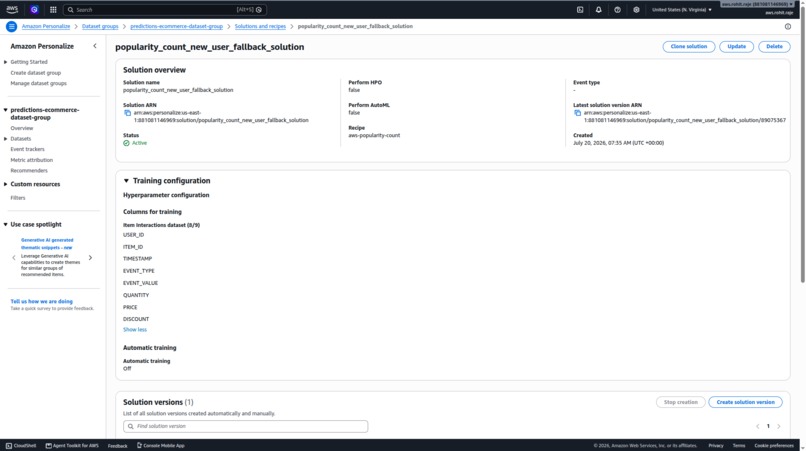Collapse the Use case spotlight section
806x451 pixels.
point(6,224)
